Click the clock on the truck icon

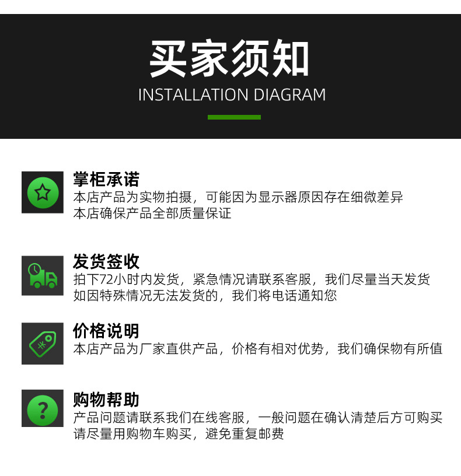pos(34,269)
